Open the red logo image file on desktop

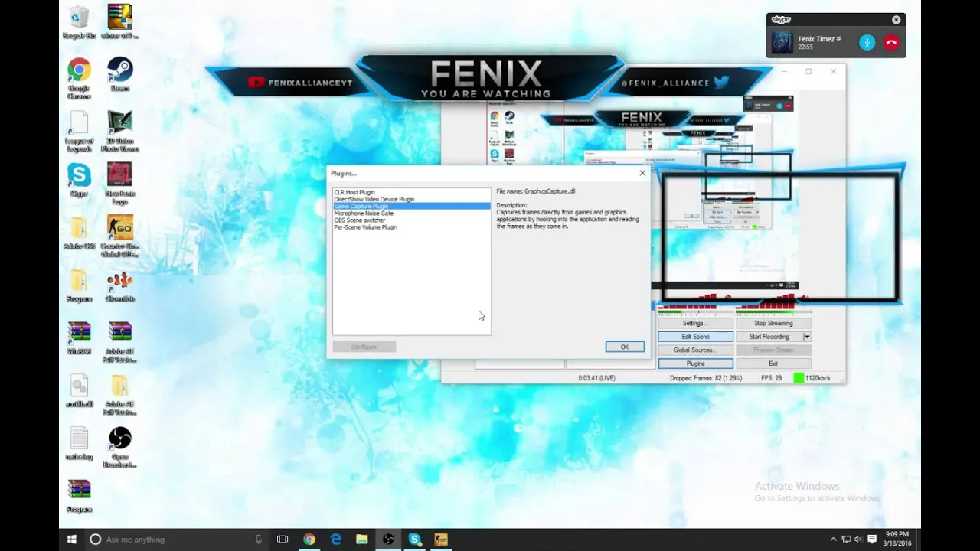click(x=120, y=183)
